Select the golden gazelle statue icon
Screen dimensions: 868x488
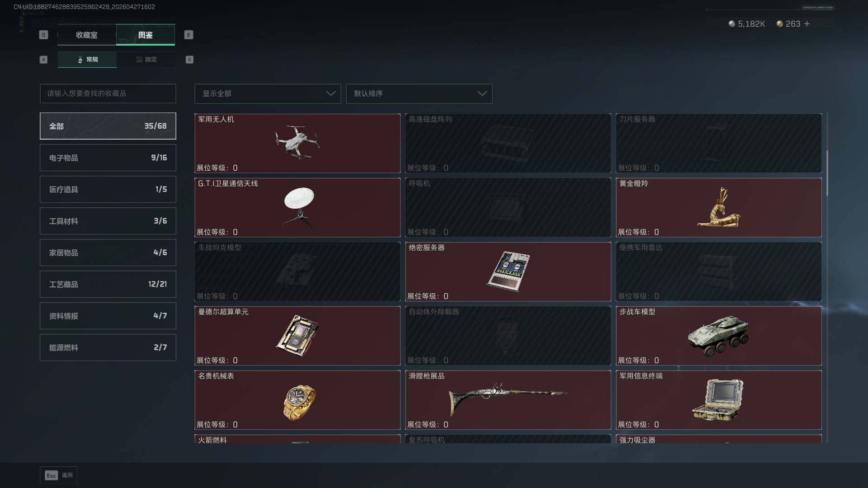[x=719, y=207]
